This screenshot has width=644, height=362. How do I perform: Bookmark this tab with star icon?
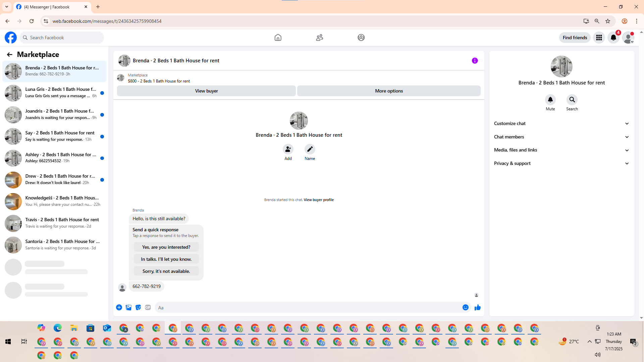click(608, 21)
